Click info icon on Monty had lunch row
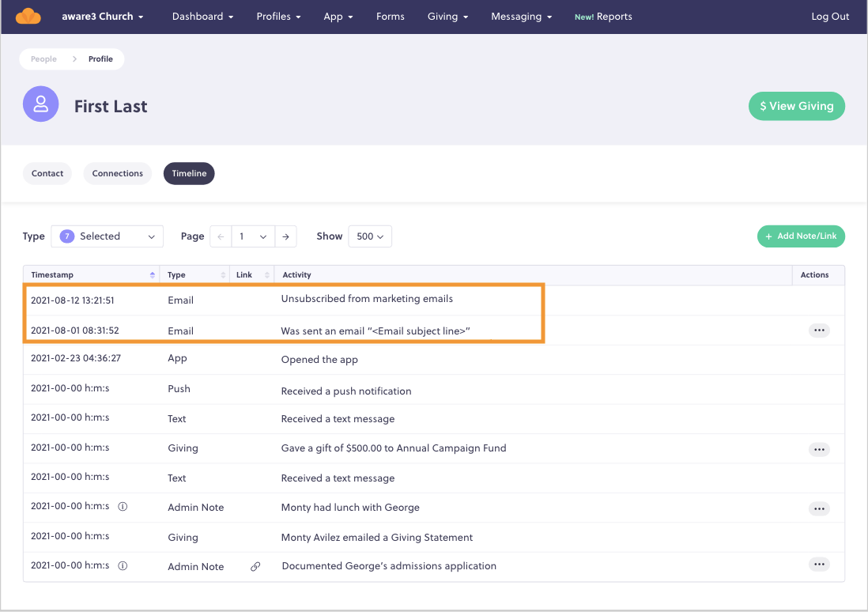The width and height of the screenshot is (868, 612). [123, 506]
